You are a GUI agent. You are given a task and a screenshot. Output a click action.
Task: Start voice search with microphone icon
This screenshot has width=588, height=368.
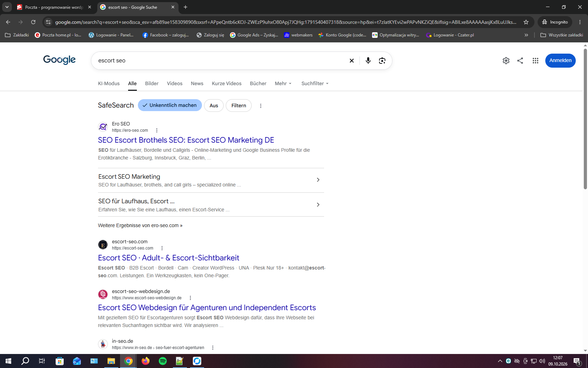[368, 61]
